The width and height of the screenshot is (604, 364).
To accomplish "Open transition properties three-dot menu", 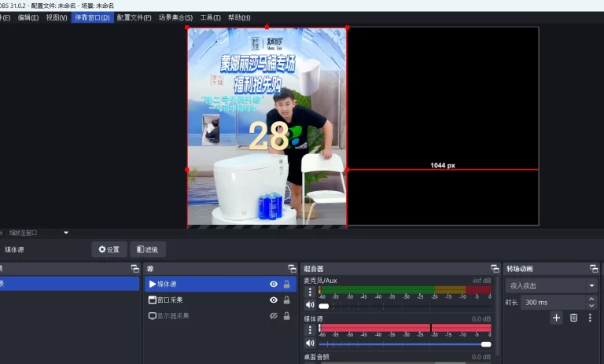I will click(x=590, y=318).
